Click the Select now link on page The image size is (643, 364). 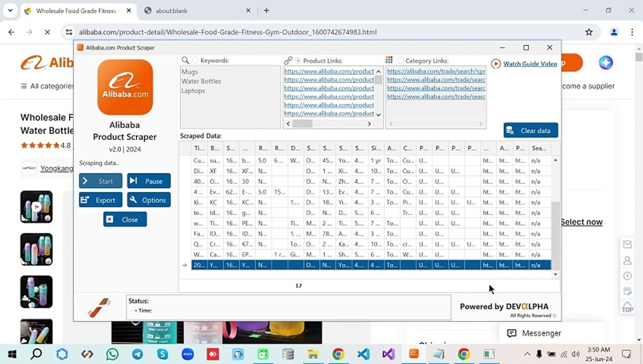point(581,222)
